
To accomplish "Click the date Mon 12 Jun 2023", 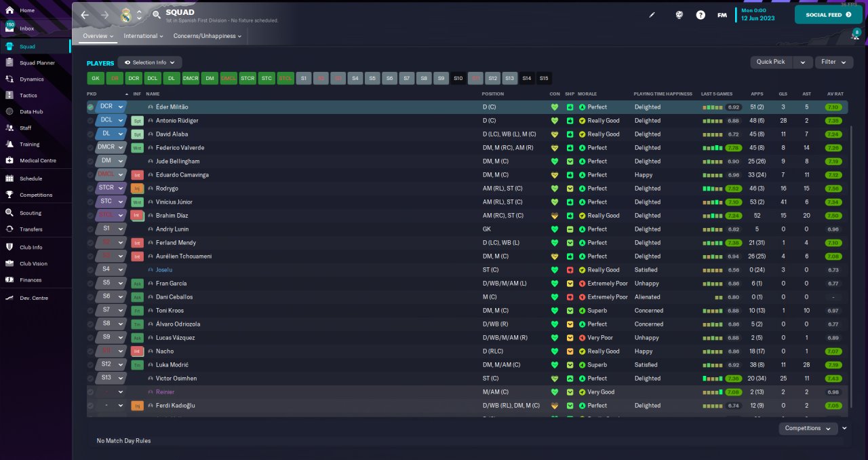I will point(759,14).
